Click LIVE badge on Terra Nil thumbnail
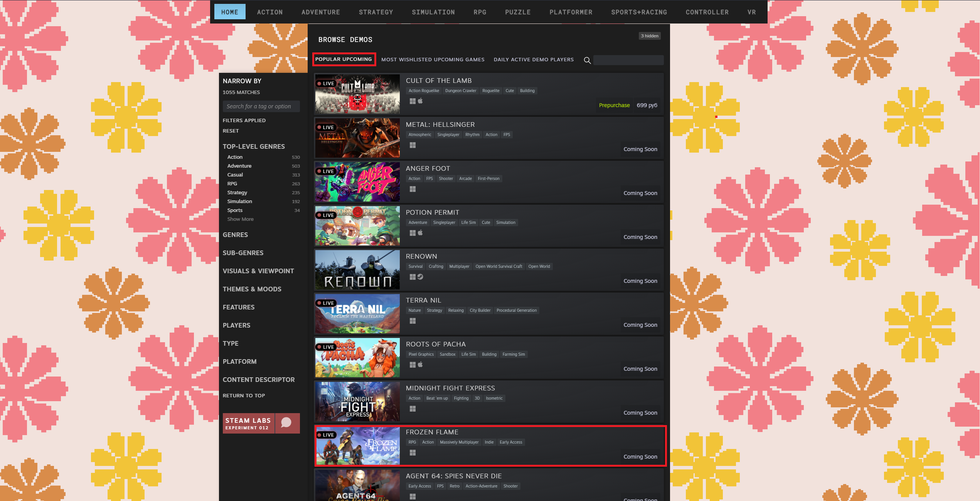Image resolution: width=980 pixels, height=501 pixels. (326, 303)
